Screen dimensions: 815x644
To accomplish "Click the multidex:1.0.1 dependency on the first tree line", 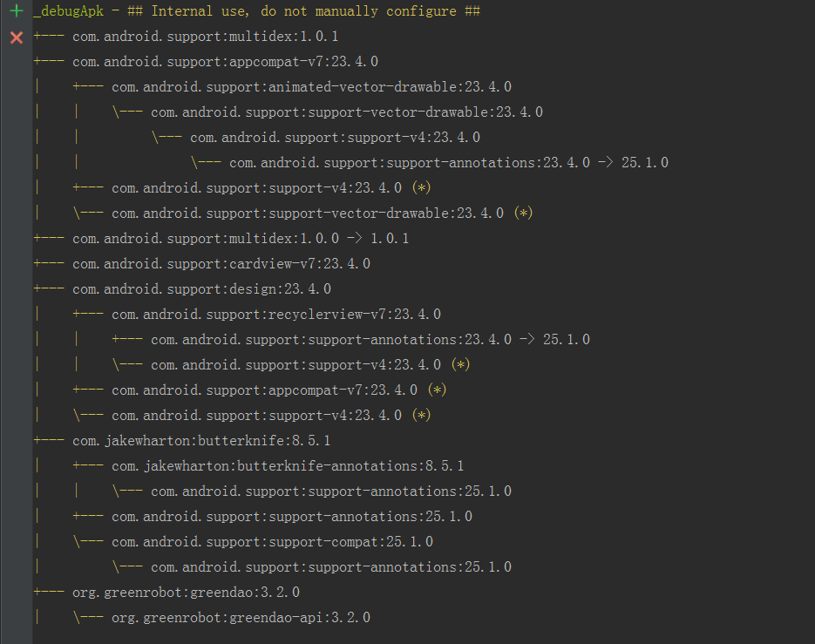I will 205,37.
